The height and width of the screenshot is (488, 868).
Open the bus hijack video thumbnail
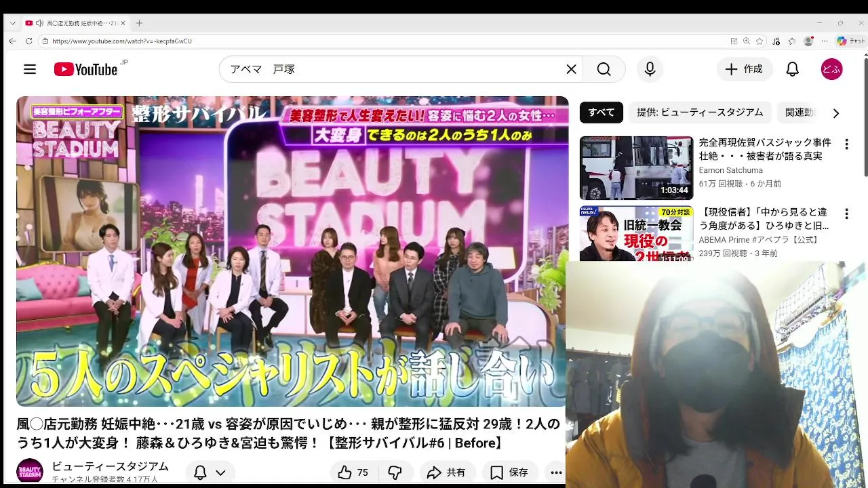(x=636, y=167)
